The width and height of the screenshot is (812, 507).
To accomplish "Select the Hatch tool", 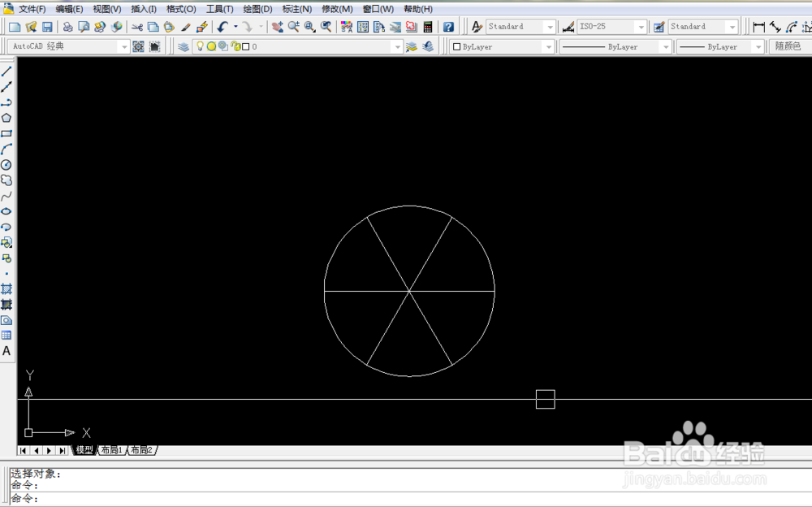I will coord(6,288).
